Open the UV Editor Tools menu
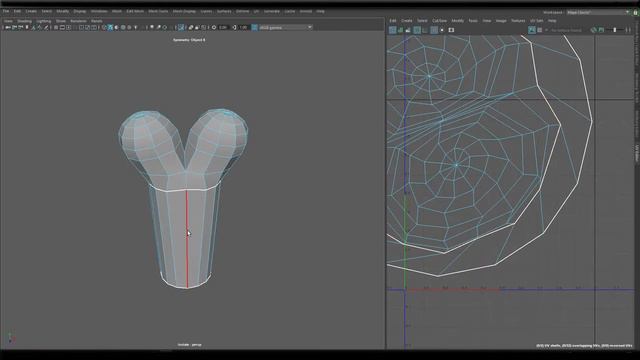This screenshot has height=360, width=640. click(x=473, y=20)
